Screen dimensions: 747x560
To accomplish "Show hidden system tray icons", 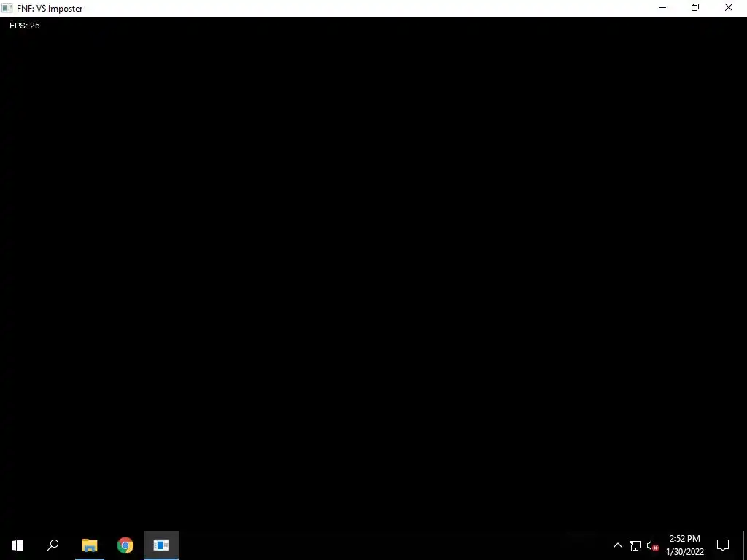I will (x=617, y=545).
